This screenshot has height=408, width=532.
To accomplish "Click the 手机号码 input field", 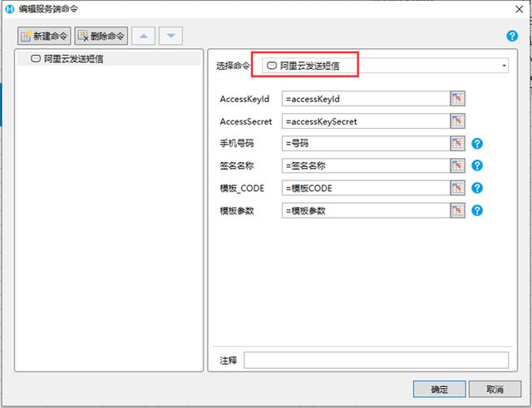I will [x=366, y=144].
